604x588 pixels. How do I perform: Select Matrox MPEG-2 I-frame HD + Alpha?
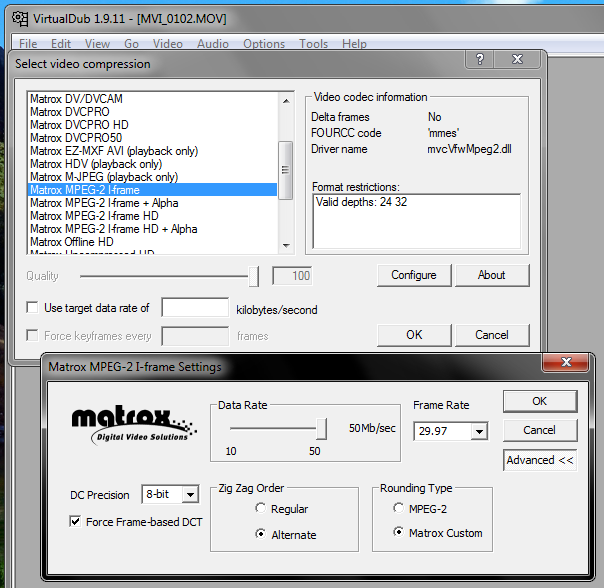click(153, 229)
